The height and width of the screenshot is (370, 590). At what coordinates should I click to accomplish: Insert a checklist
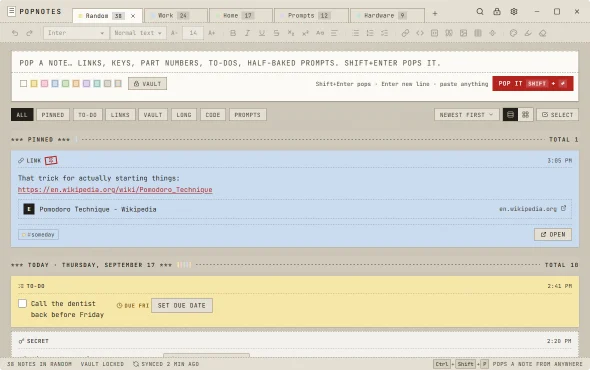pyautogui.click(x=385, y=33)
